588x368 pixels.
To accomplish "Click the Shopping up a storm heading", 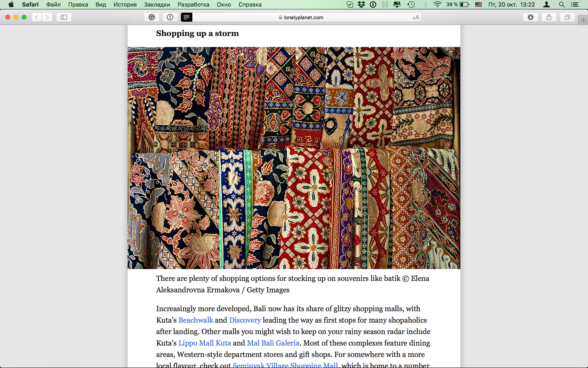I will tap(197, 33).
